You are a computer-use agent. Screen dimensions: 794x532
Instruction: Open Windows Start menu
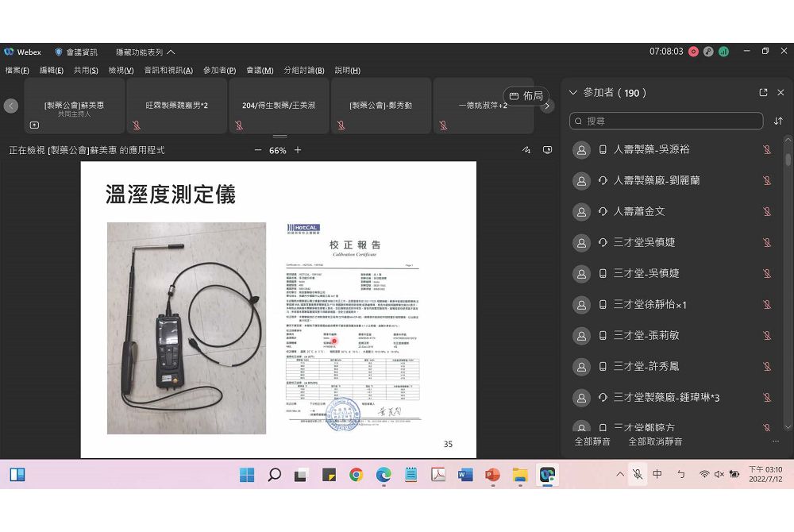[247, 475]
